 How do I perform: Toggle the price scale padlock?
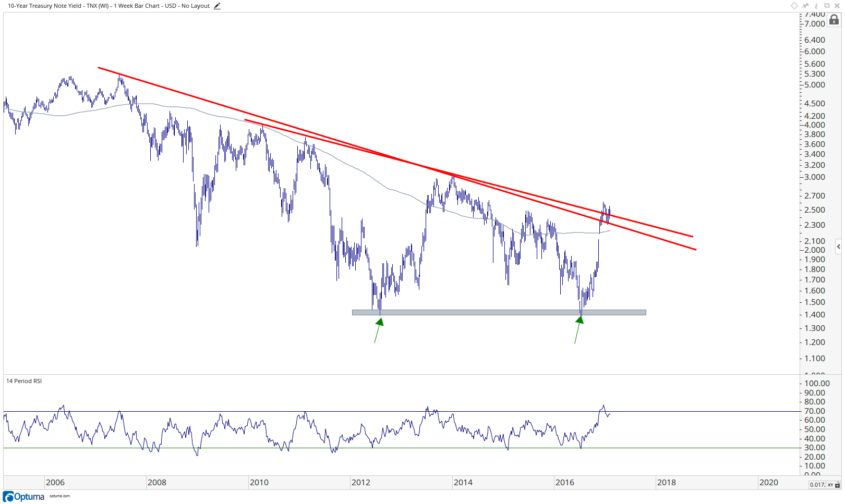point(834,20)
